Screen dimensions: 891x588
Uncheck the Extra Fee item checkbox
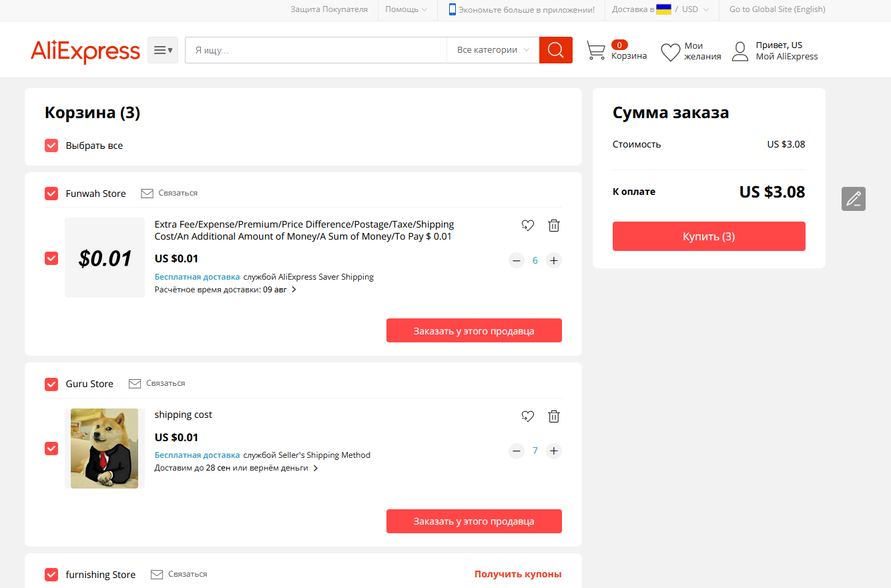tap(51, 258)
